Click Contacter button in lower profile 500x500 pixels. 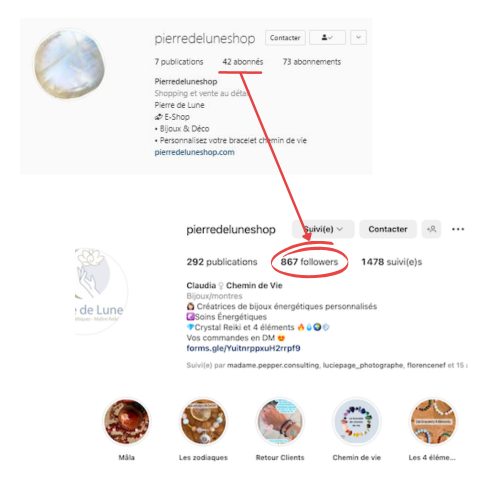(388, 229)
